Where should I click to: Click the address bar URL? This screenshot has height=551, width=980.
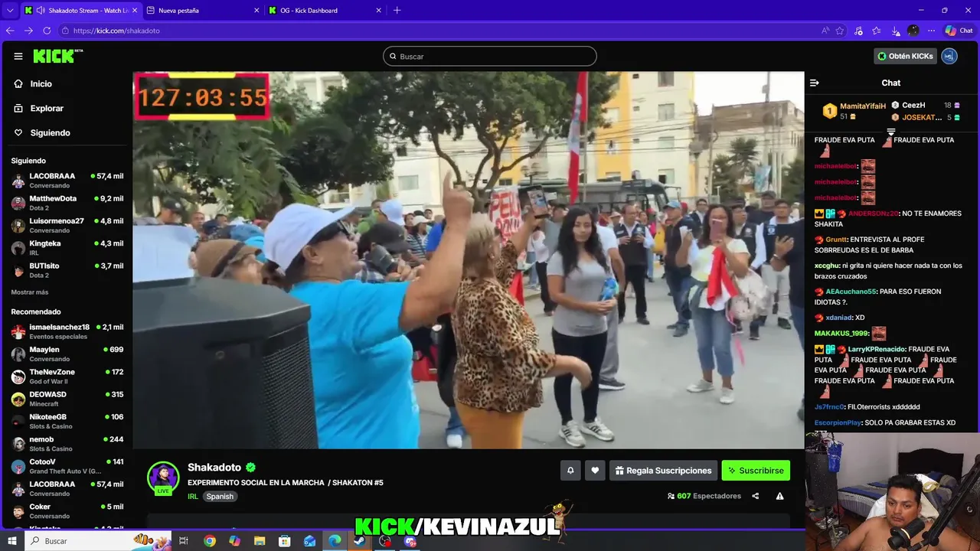tap(116, 31)
